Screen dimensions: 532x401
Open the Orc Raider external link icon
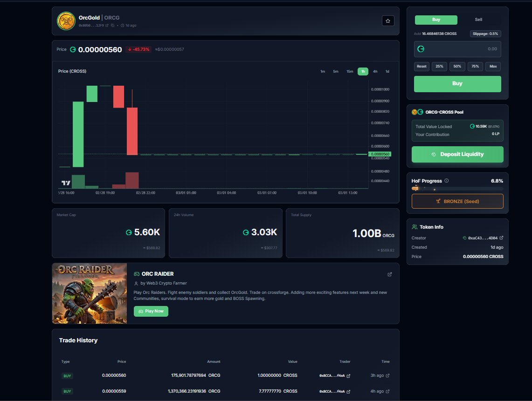[390, 274]
